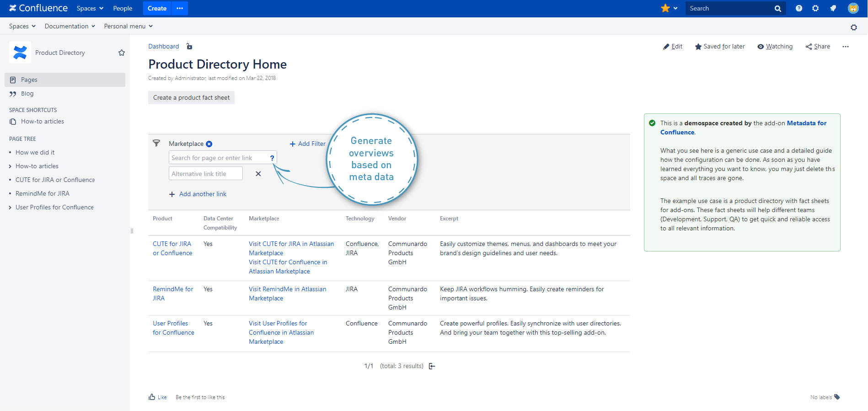Click the Like thumbs-up button
The image size is (868, 411).
(x=158, y=397)
